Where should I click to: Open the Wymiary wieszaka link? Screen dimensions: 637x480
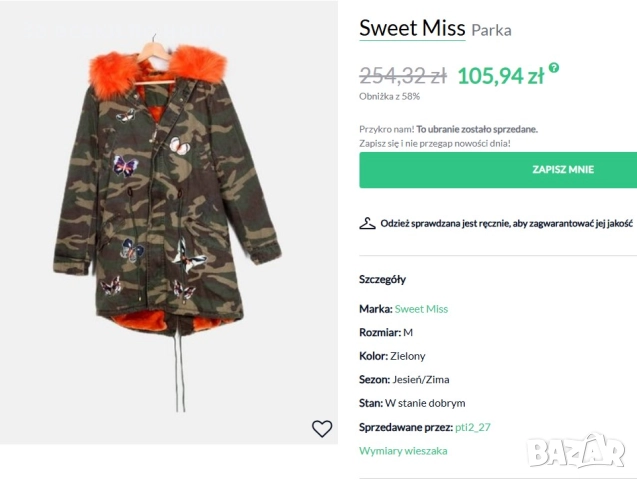pos(403,451)
